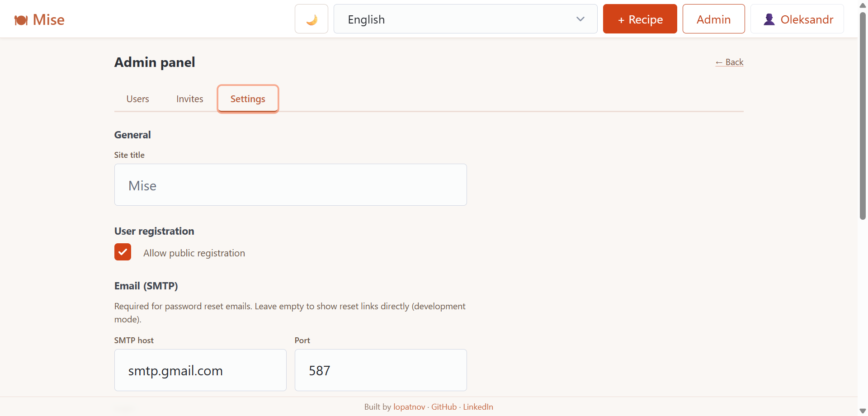Viewport: 868px width, 416px height.
Task: Click the Admin button
Action: [713, 19]
